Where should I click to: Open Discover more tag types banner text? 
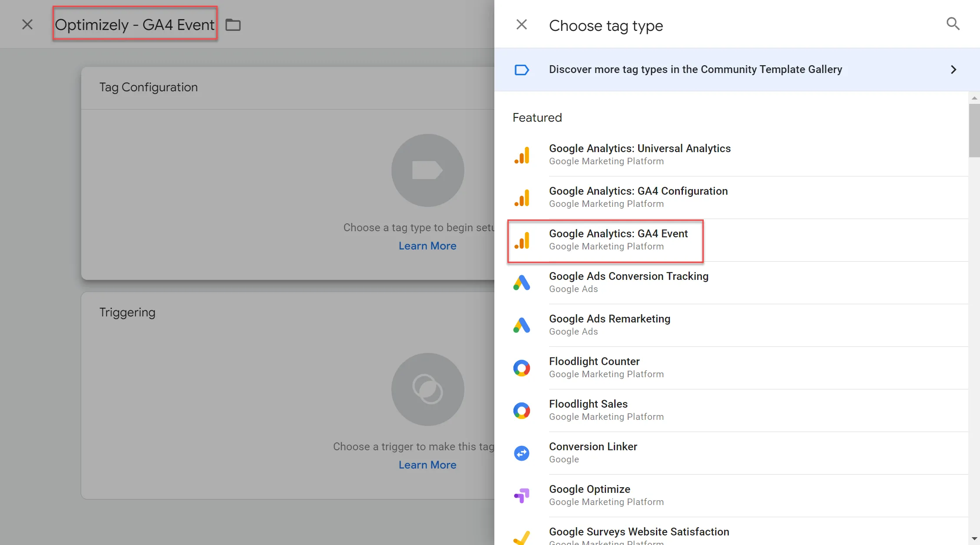pos(695,70)
